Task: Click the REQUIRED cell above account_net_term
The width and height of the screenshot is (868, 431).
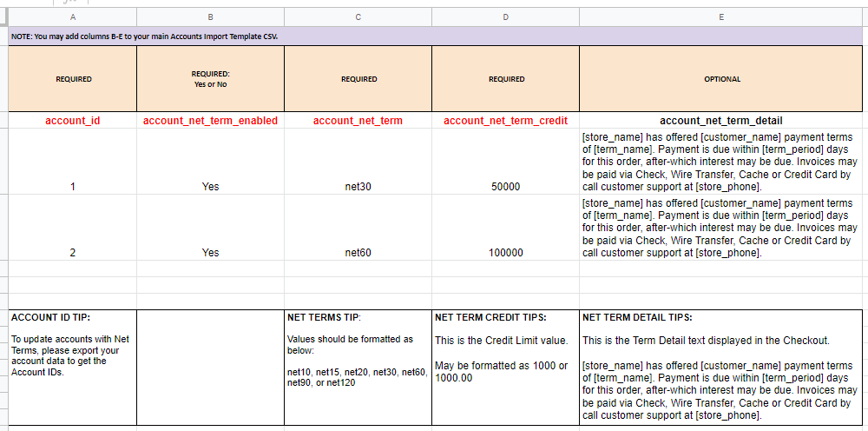Action: click(358, 79)
